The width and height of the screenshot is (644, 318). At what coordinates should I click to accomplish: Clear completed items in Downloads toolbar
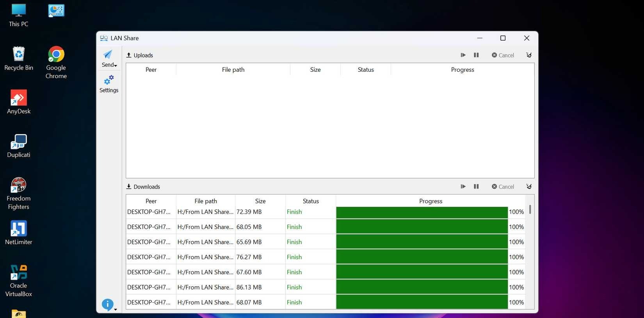pos(529,187)
